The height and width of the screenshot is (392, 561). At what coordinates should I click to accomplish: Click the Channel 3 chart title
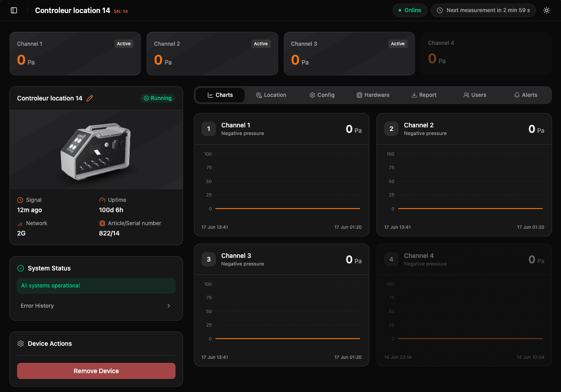[x=236, y=256]
